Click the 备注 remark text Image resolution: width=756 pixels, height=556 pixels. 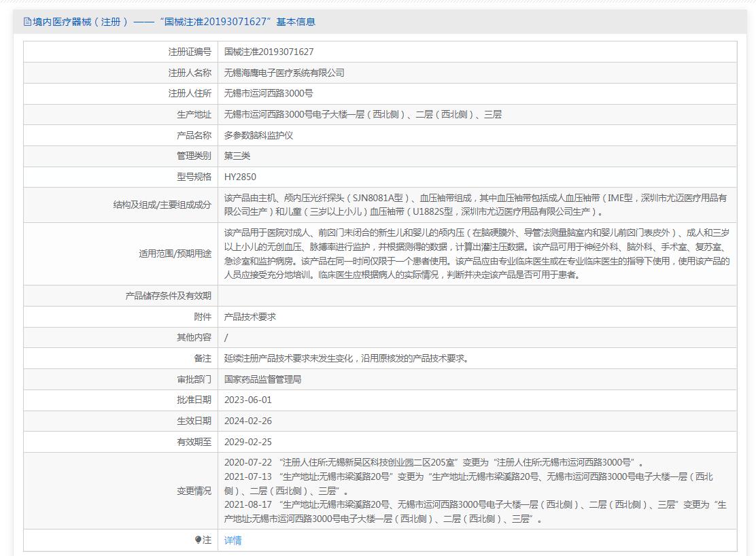pos(346,358)
